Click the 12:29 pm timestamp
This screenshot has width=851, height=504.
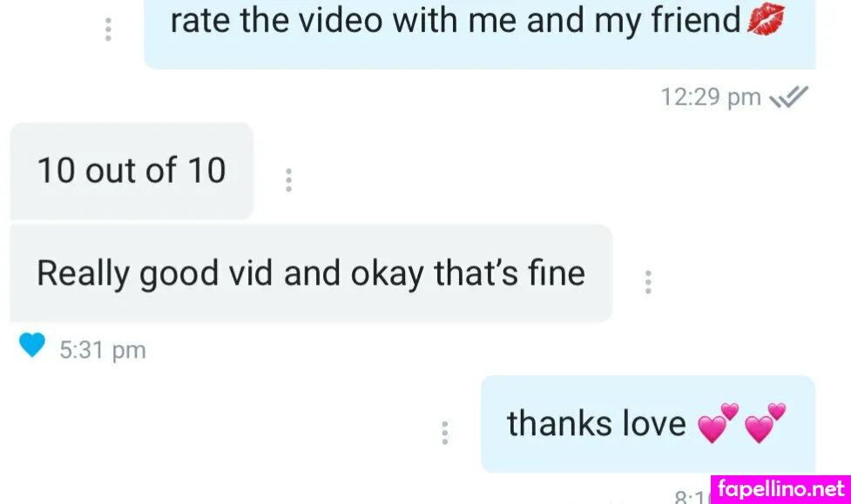point(711,97)
